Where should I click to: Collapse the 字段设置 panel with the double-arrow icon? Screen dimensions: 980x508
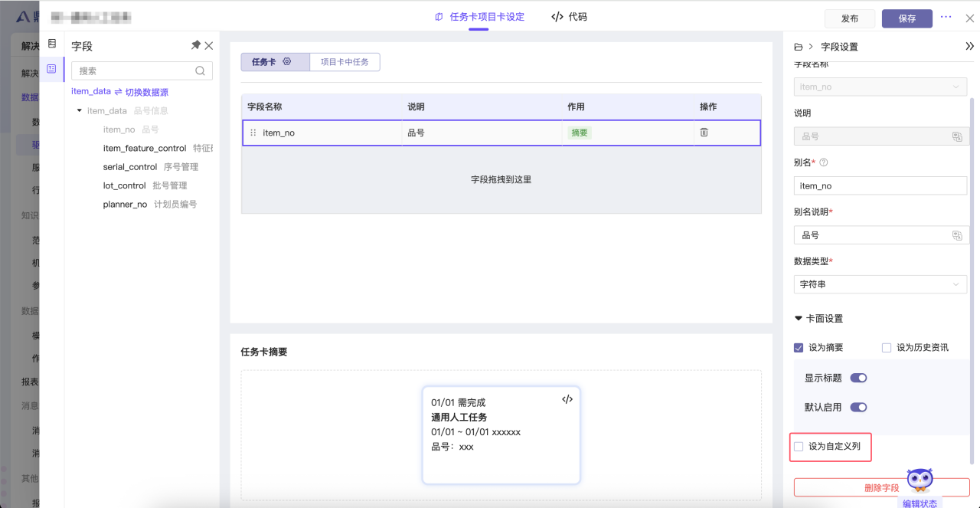pyautogui.click(x=969, y=47)
